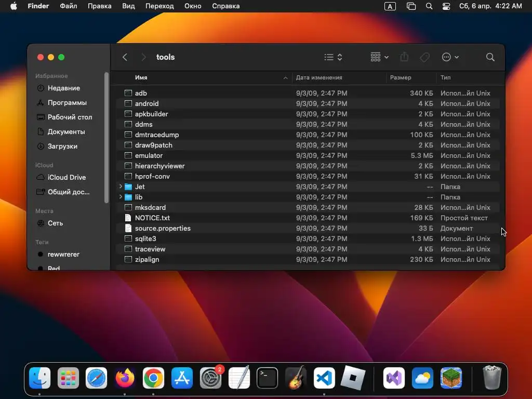Select the adb file

(x=141, y=93)
